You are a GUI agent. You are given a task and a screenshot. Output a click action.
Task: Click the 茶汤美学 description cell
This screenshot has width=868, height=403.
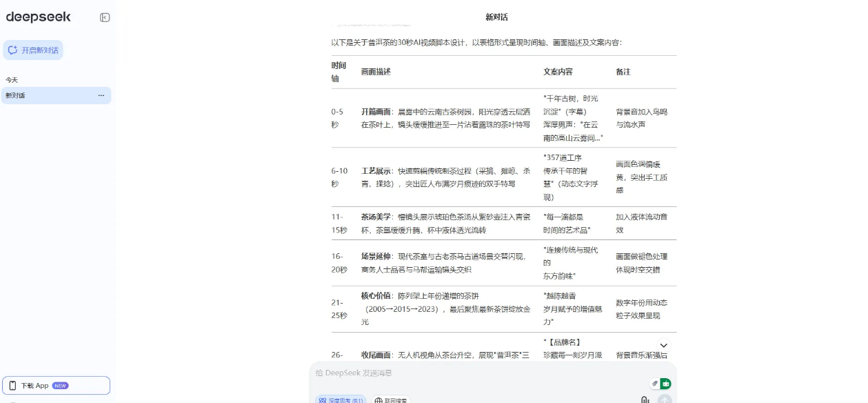point(446,224)
